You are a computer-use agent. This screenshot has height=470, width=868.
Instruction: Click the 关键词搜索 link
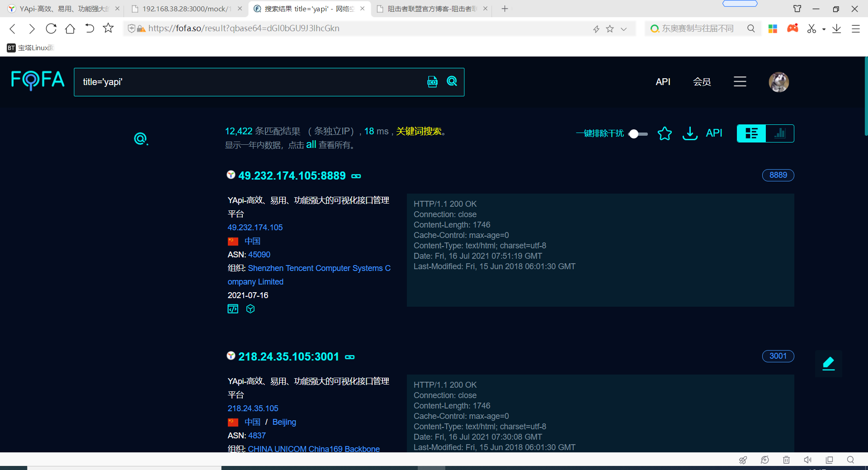(419, 131)
